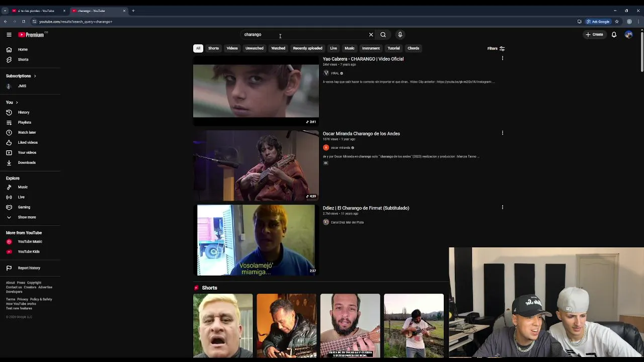Select the Videos filter chip

(x=232, y=48)
